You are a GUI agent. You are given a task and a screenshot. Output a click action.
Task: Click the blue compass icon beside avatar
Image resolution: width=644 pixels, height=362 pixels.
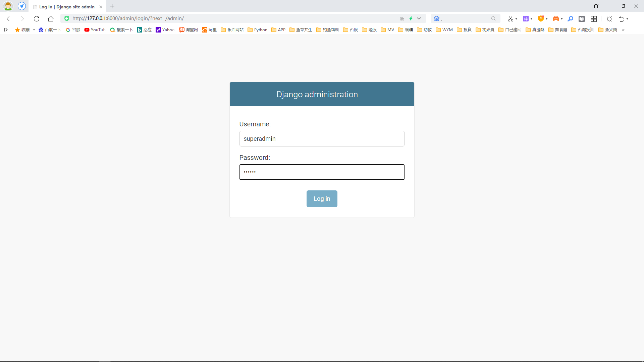coord(22,6)
